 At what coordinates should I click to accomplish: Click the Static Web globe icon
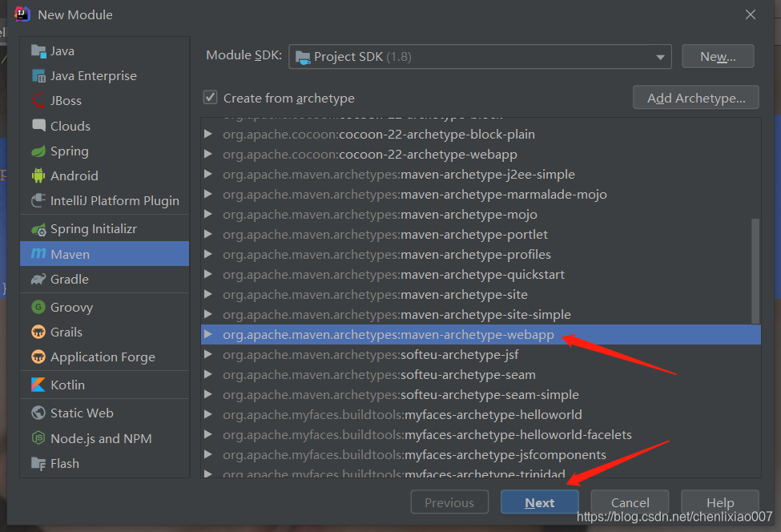pyautogui.click(x=38, y=413)
